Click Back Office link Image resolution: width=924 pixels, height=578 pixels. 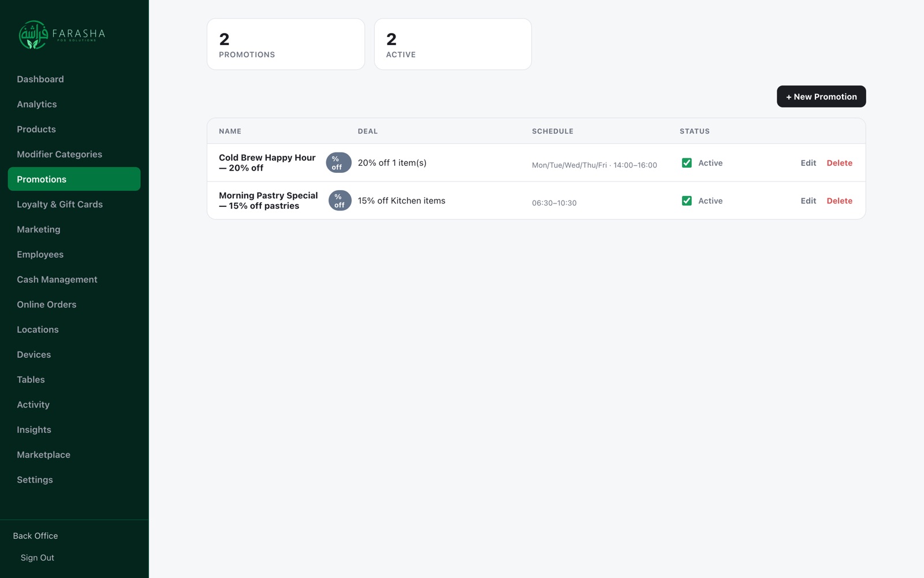click(36, 536)
